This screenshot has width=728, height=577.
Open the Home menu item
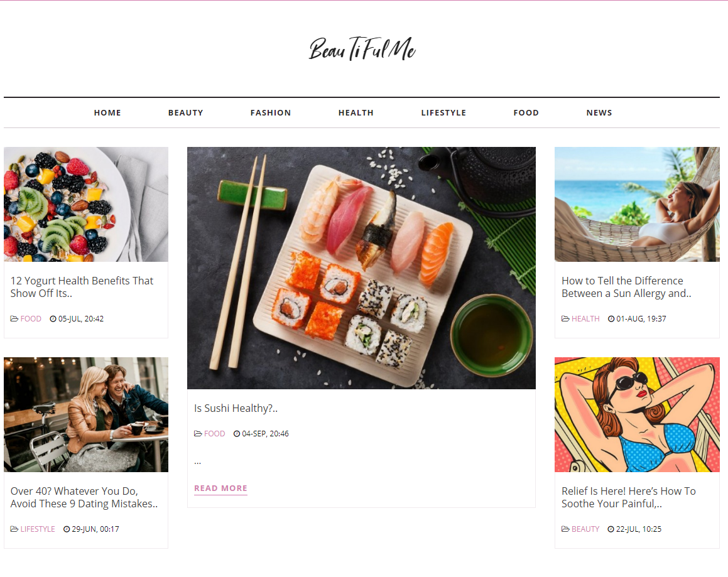[107, 113]
